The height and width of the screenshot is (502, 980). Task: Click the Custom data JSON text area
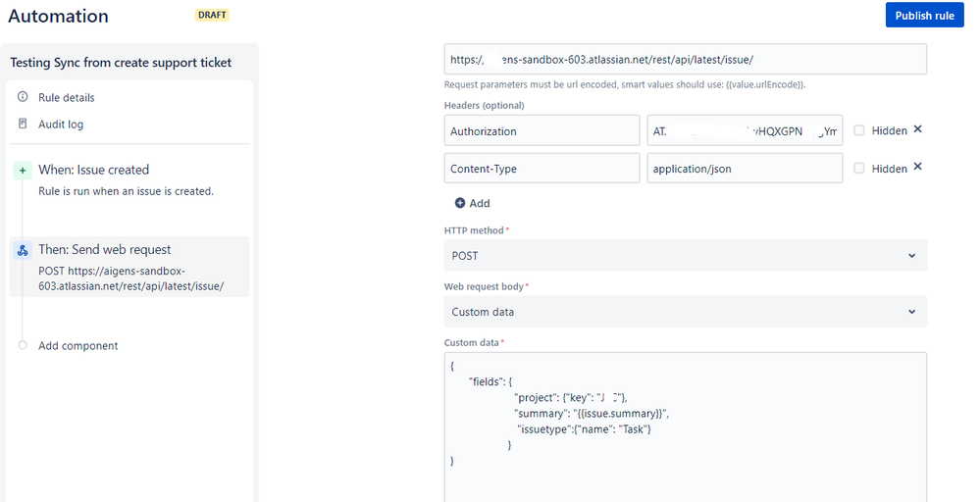click(685, 431)
